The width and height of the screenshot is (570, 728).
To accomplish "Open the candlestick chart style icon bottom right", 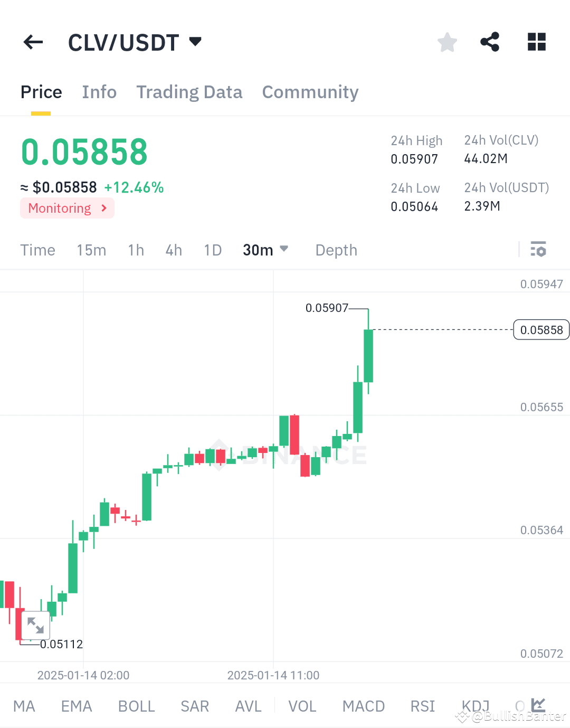I will tap(538, 705).
